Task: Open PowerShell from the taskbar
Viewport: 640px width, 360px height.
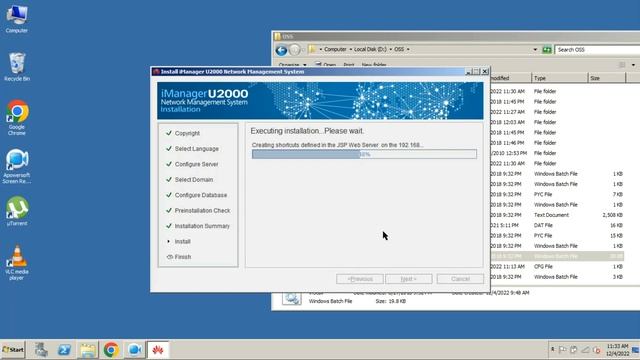Action: point(64,350)
